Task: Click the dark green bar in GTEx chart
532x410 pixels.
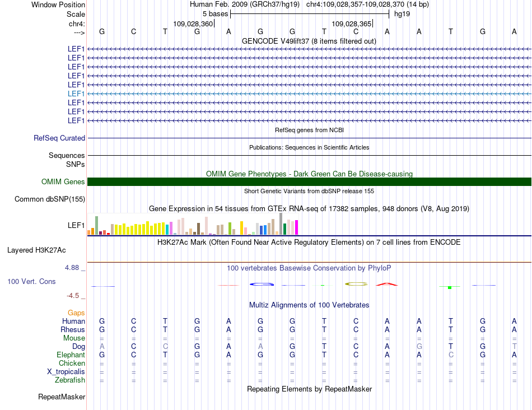Action: (x=284, y=229)
